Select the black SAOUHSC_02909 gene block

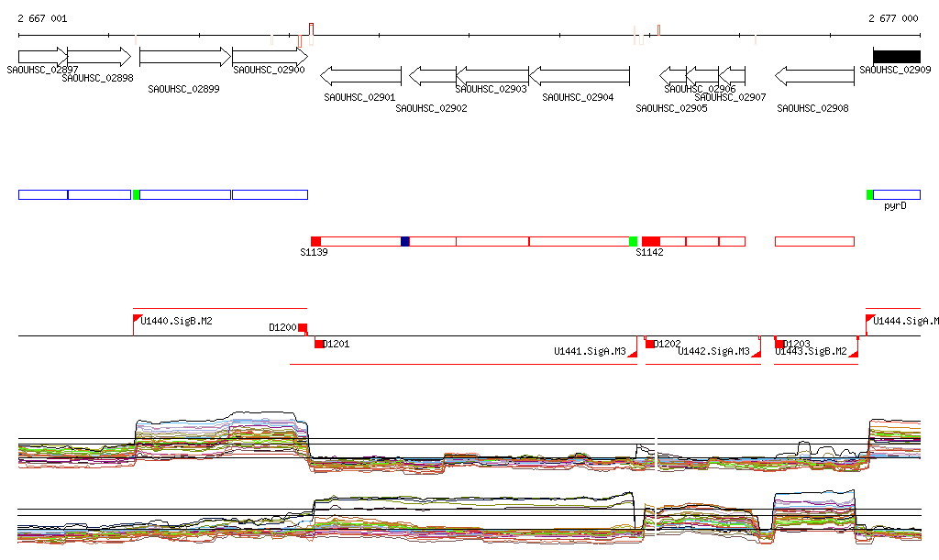[x=897, y=56]
